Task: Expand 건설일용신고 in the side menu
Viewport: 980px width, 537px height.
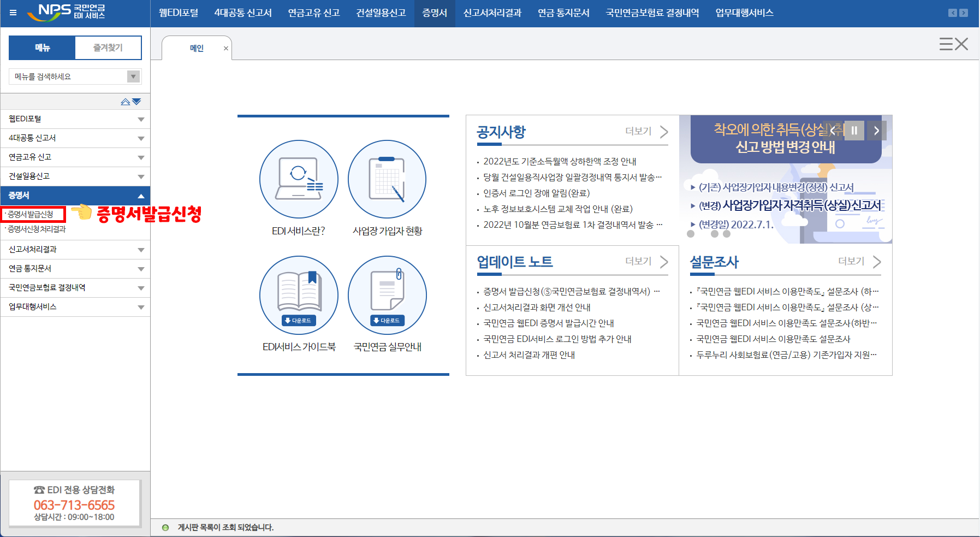Action: [x=75, y=176]
